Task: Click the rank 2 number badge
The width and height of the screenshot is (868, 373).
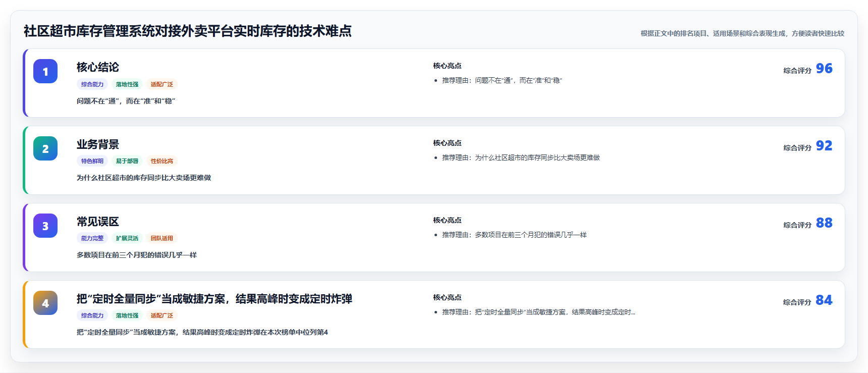Action: [45, 148]
